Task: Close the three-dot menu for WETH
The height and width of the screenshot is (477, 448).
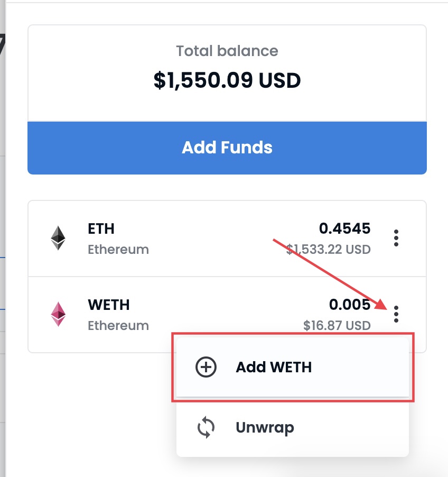Action: click(x=396, y=314)
